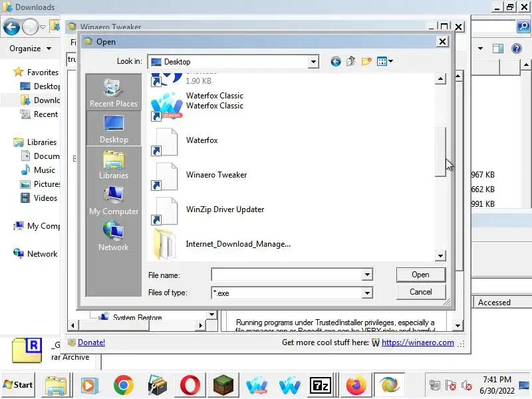Open media player from taskbar
Screen dimensions: 532x399
click(90, 386)
